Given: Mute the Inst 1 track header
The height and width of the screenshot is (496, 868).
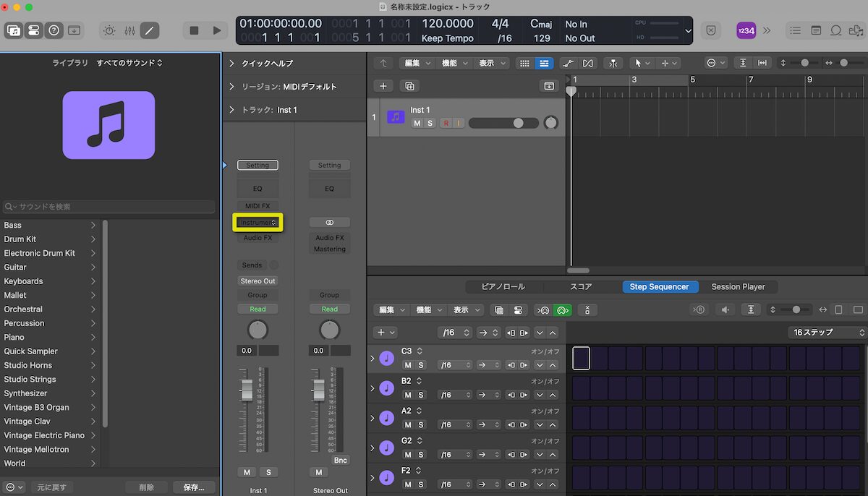Looking at the screenshot, I should point(417,124).
